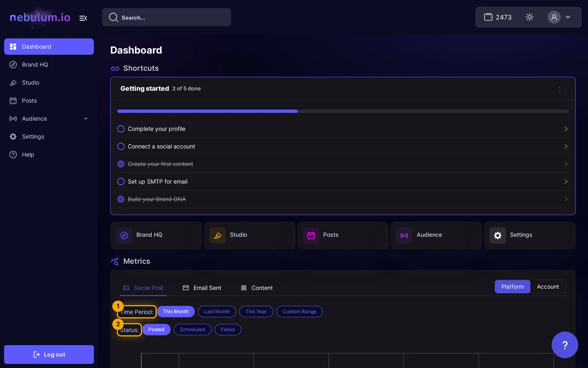Click the Studio shortcut card icon

(x=218, y=236)
